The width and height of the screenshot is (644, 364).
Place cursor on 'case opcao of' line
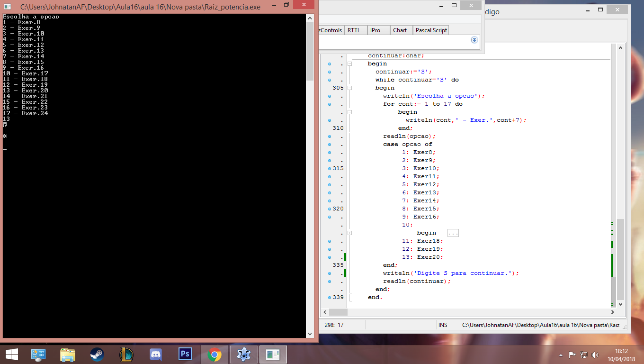tap(408, 144)
